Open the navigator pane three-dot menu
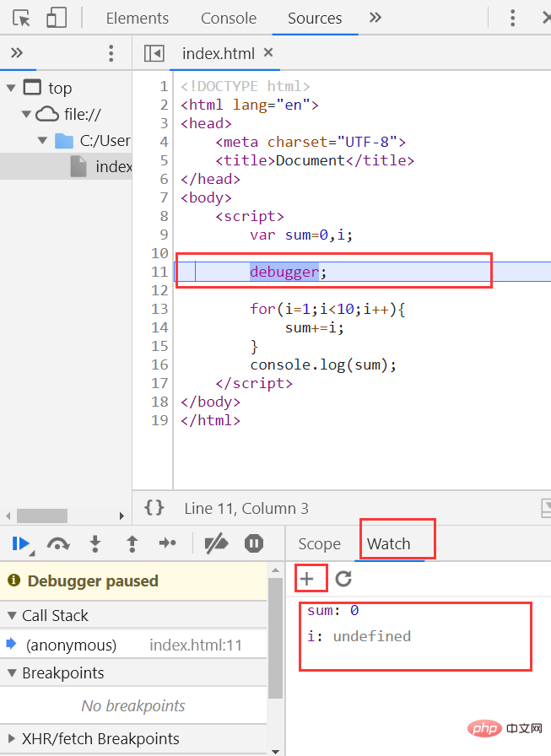The image size is (551, 756). click(x=111, y=53)
